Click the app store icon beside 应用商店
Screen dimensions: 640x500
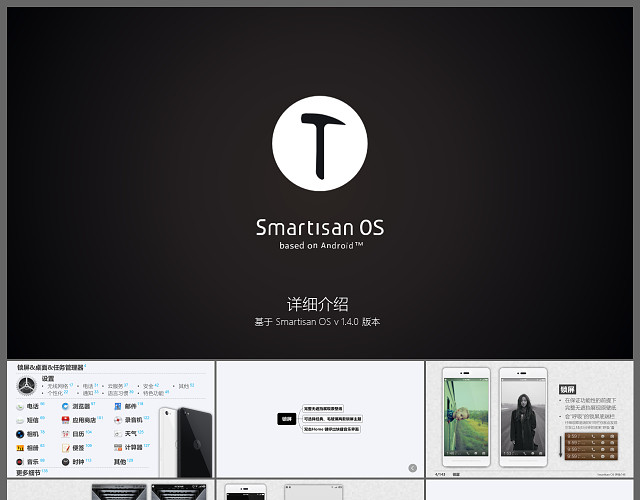[65, 420]
